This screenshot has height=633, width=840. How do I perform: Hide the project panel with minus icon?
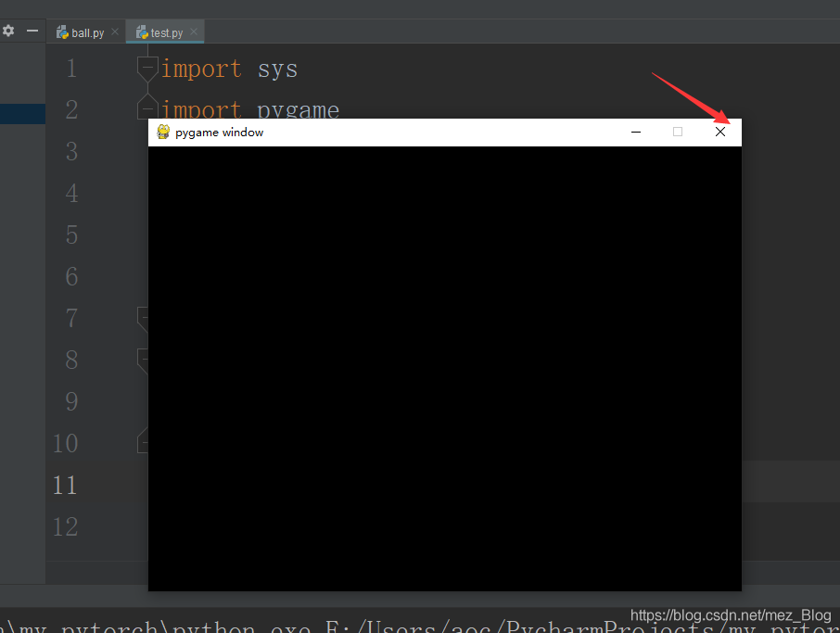click(32, 31)
